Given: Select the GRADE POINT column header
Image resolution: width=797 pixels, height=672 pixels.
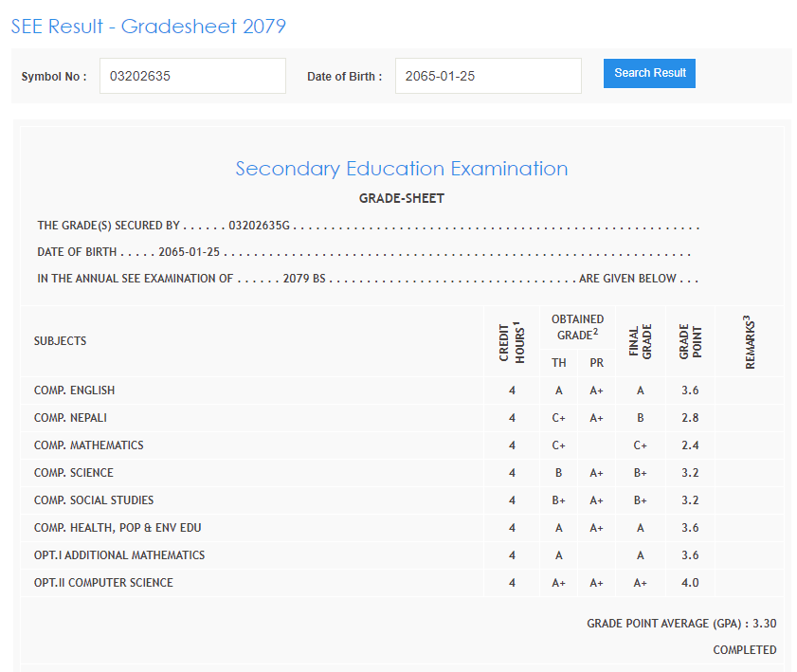Looking at the screenshot, I should tap(690, 341).
